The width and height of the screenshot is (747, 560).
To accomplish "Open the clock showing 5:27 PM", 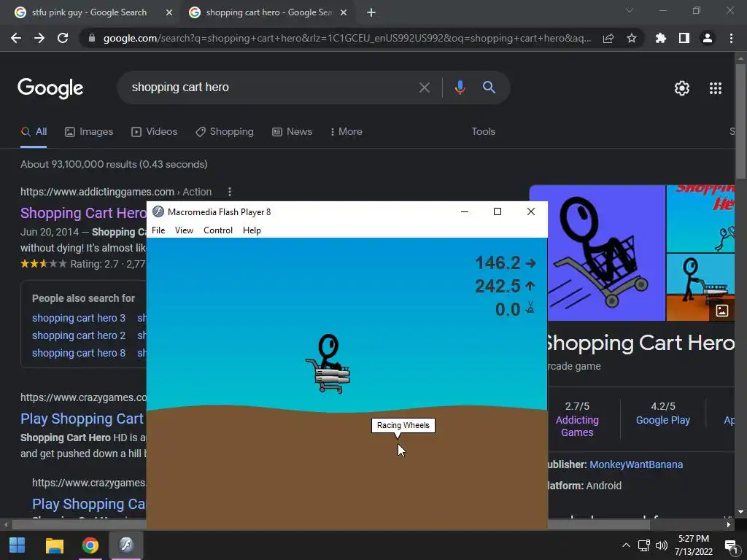I will coord(694,545).
